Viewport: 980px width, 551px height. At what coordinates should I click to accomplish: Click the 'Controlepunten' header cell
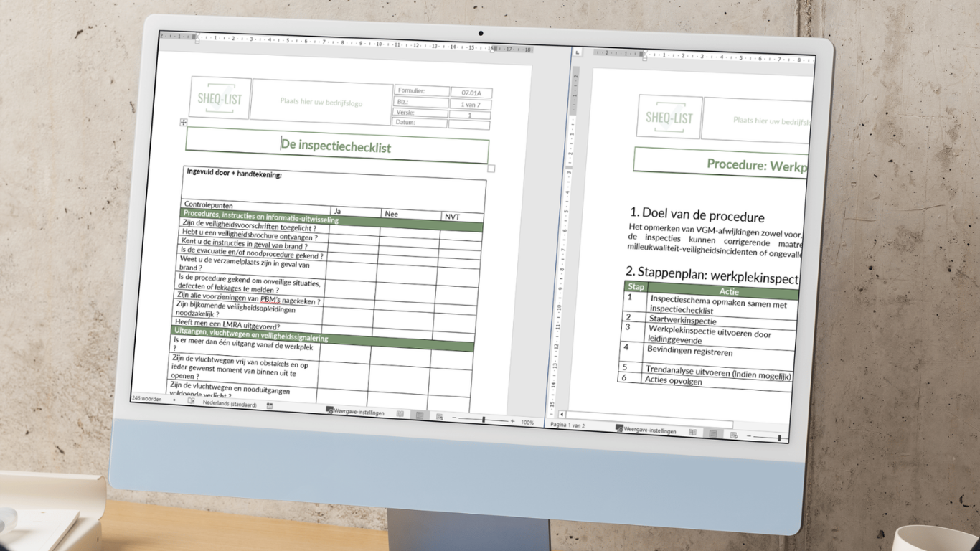point(254,205)
